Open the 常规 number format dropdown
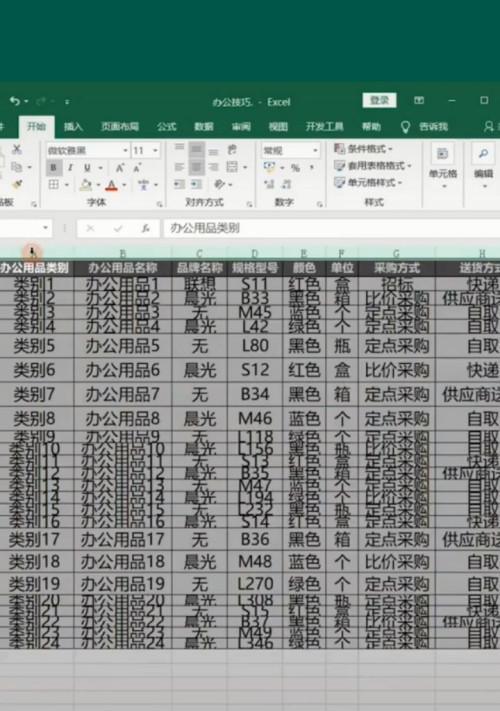This screenshot has width=500, height=711. point(315,150)
